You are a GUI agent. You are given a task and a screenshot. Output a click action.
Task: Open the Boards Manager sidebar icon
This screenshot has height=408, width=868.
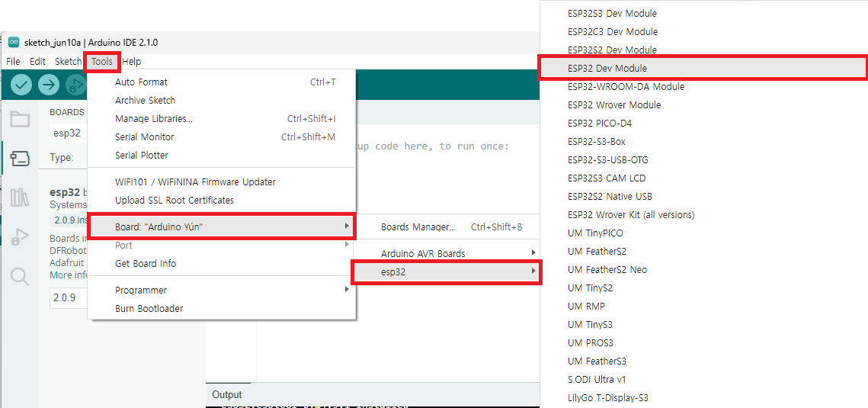click(20, 159)
